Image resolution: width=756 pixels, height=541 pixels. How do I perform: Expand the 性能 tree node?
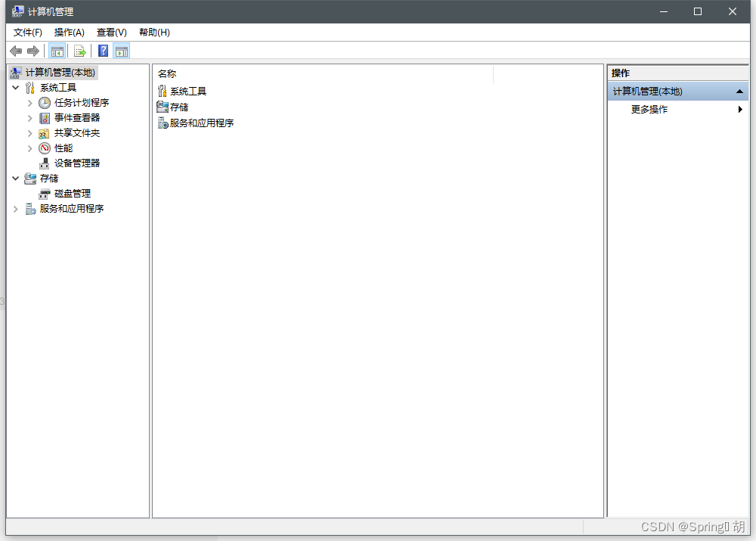(30, 148)
